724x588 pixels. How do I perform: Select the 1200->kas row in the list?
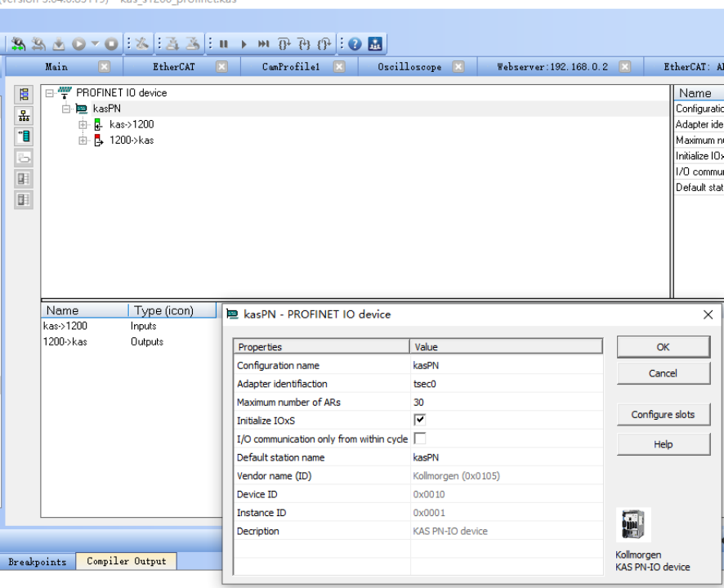pos(65,342)
